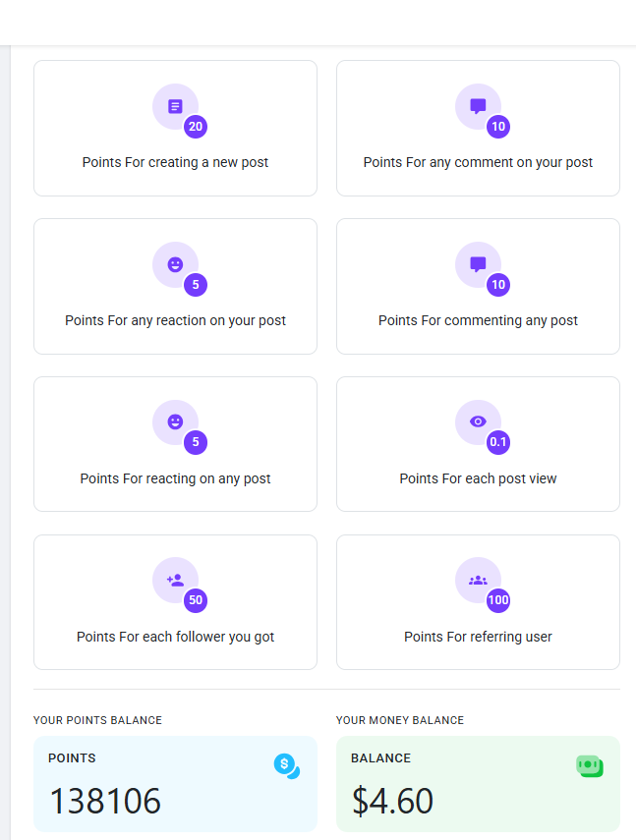Click the purple 100 points badge
The image size is (636, 840).
click(x=498, y=600)
